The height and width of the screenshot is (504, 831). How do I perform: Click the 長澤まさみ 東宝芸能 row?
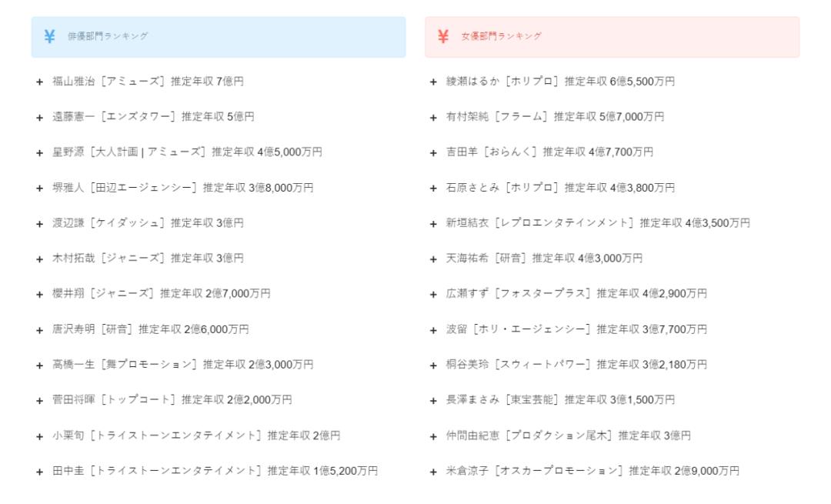[612, 400]
